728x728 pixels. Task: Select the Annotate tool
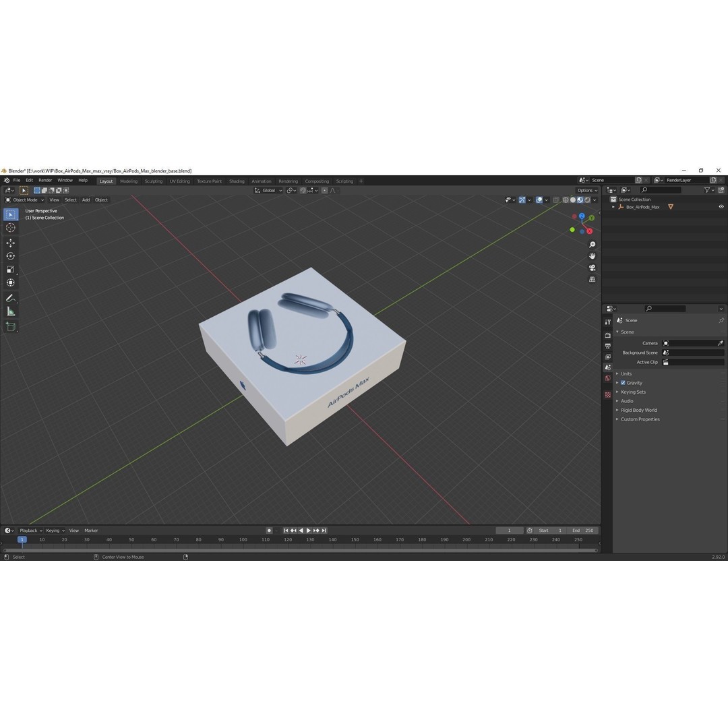(11, 298)
